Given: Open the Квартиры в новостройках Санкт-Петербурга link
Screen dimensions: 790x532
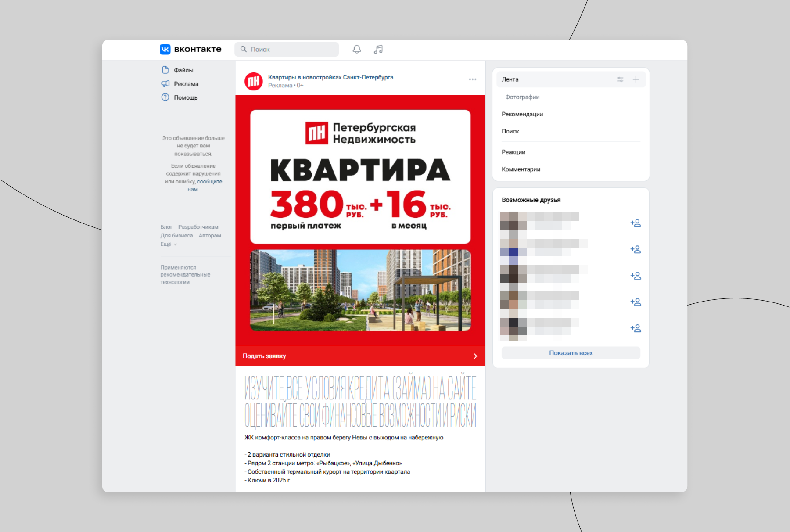Looking at the screenshot, I should 330,77.
